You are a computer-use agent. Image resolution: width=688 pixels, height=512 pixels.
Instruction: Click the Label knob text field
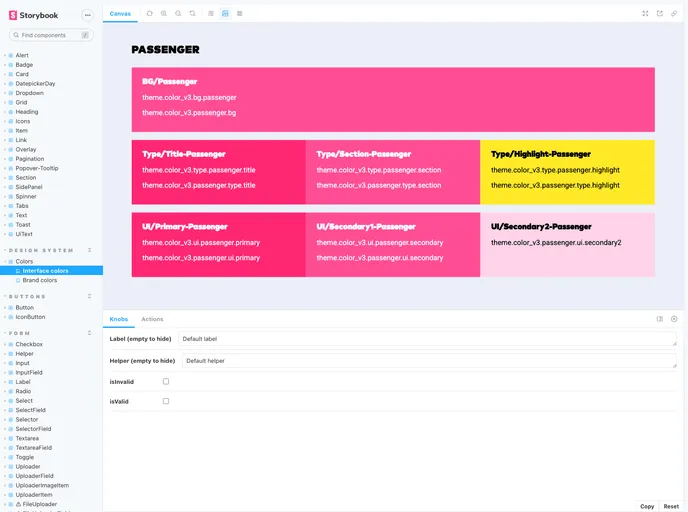point(427,339)
